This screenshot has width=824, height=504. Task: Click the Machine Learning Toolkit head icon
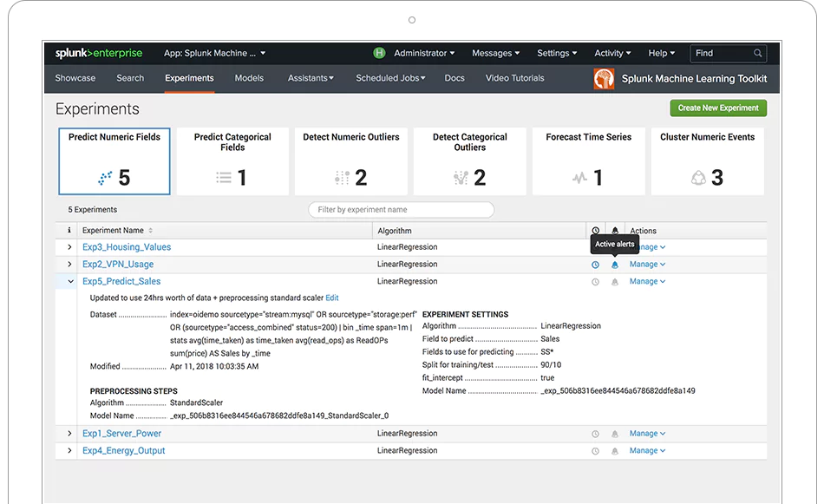[604, 79]
